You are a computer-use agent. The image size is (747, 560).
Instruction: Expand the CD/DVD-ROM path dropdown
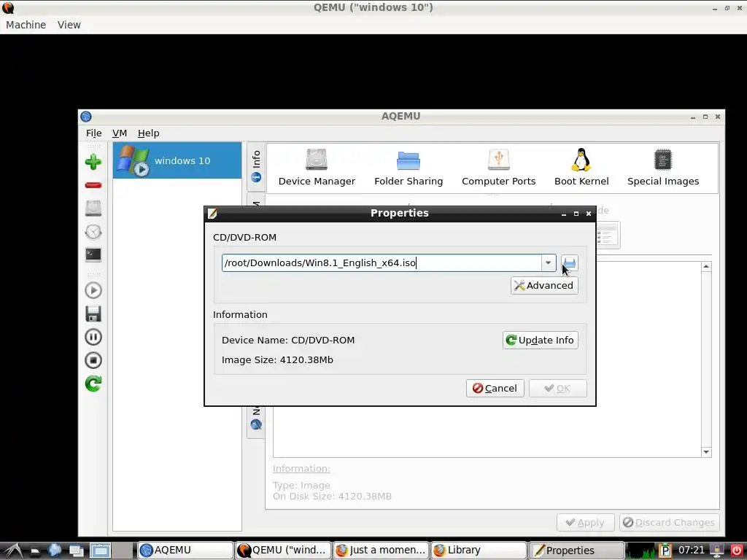tap(549, 262)
